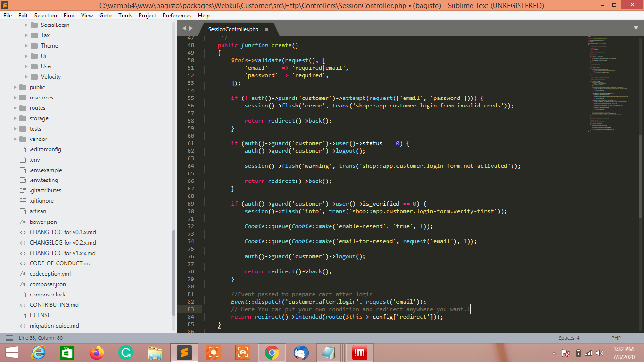The width and height of the screenshot is (644, 362).
Task: Expand the SocialLogin folder
Action: pos(26,25)
